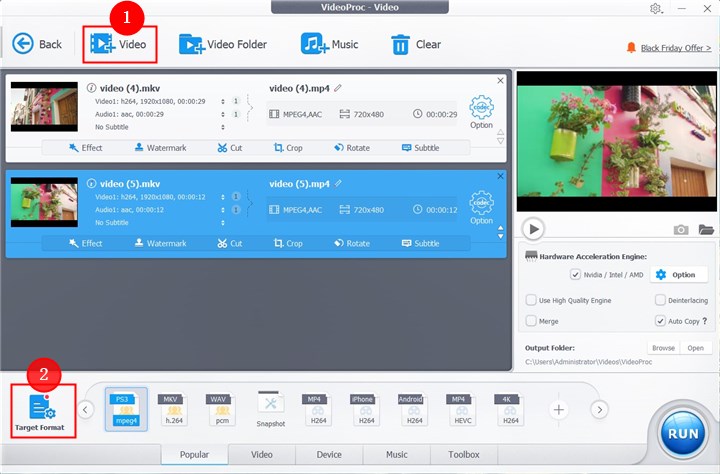The height and width of the screenshot is (474, 720).
Task: Change Audio1 track selector of video (5).mkv
Action: click(223, 210)
